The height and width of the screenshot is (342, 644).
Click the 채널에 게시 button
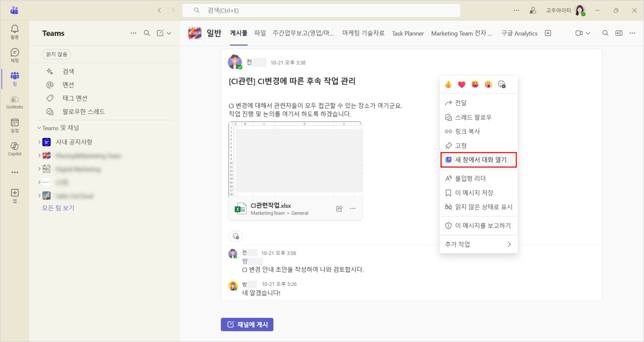(247, 324)
